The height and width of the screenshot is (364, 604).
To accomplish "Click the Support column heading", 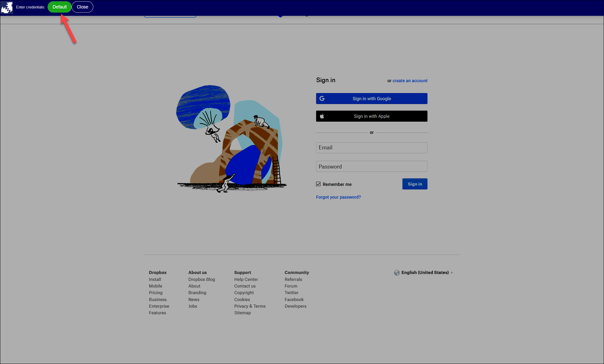I will click(243, 273).
